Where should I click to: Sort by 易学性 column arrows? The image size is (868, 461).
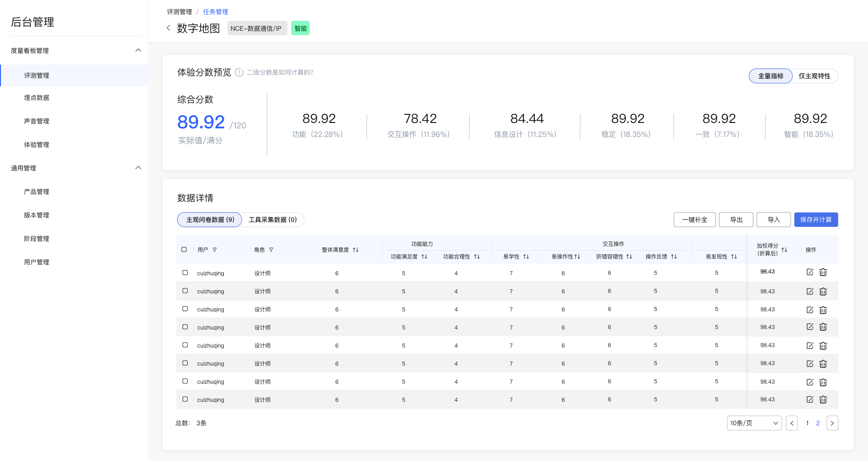526,256
